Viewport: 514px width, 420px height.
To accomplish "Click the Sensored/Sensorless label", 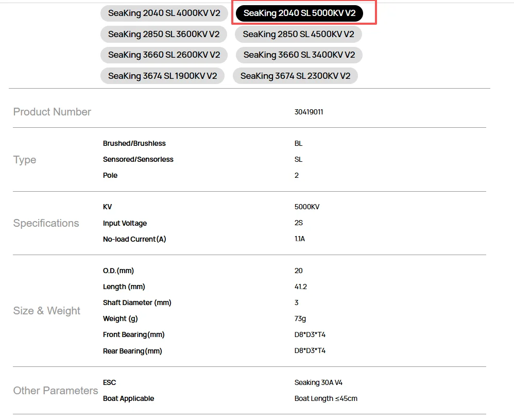I will [x=138, y=159].
